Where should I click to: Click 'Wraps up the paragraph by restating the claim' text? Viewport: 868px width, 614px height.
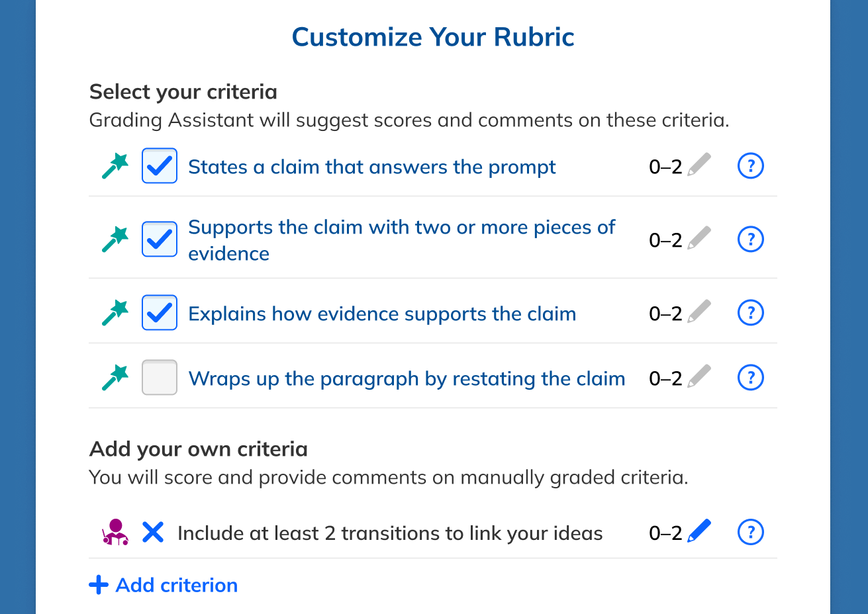[x=407, y=378]
